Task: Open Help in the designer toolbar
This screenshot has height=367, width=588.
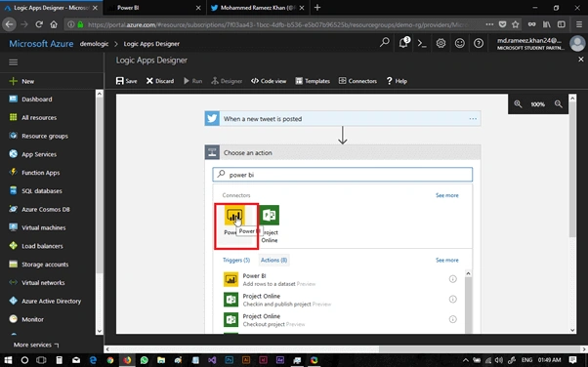Action: (397, 81)
